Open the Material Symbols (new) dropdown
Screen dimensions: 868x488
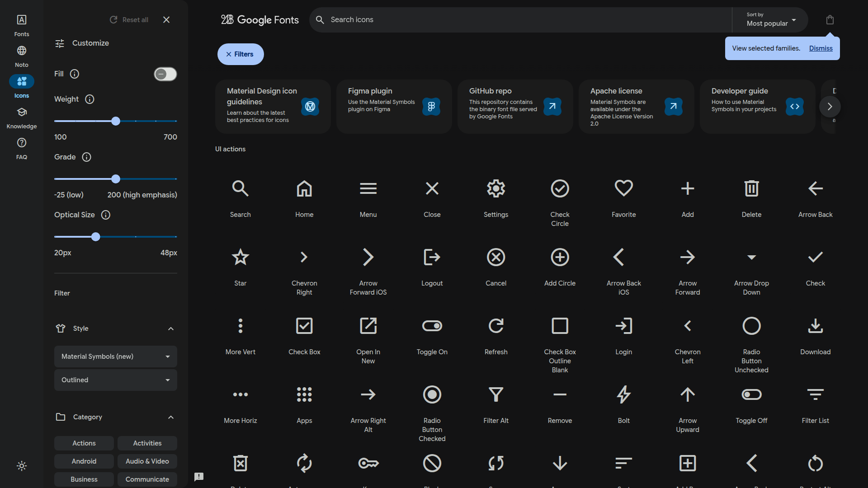pos(116,357)
